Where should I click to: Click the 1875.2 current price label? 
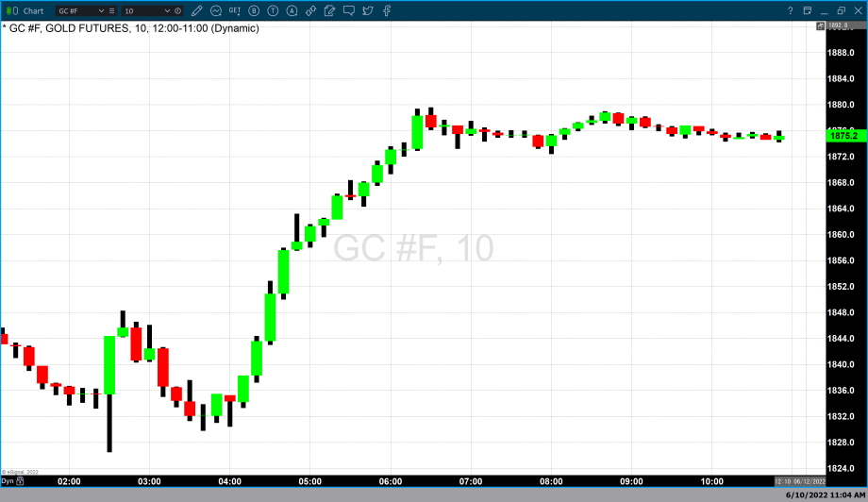(x=843, y=136)
